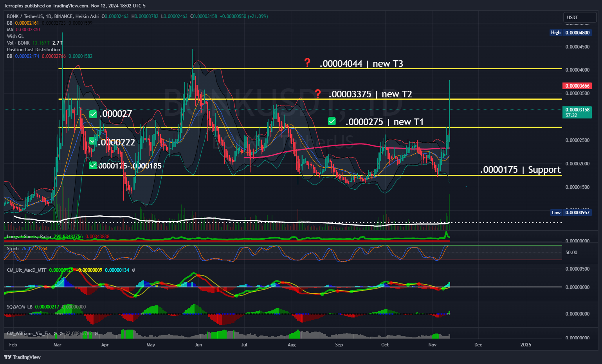Click May on the time axis
The width and height of the screenshot is (602, 364).
coord(151,345)
